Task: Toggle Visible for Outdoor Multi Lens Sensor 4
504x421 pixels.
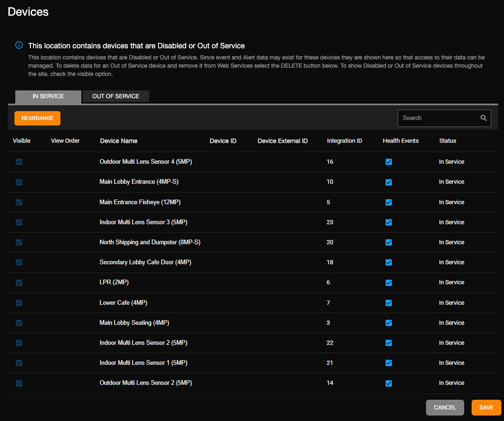Action: click(x=19, y=162)
